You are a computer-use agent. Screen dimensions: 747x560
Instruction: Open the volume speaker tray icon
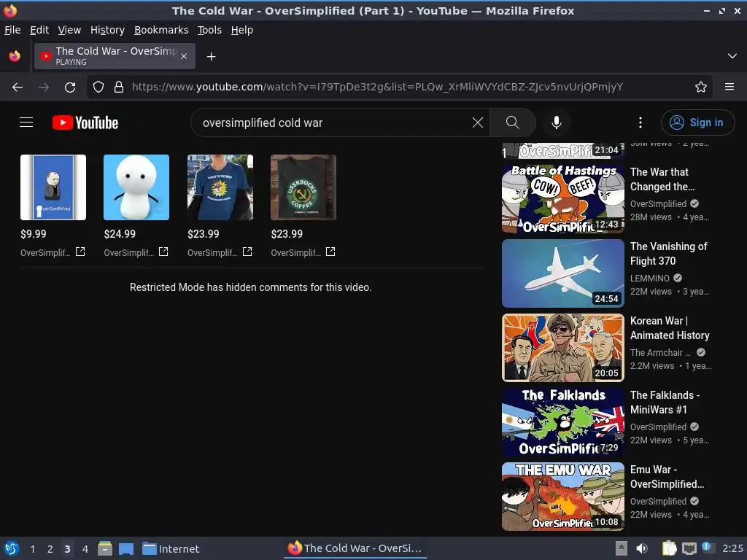(642, 548)
